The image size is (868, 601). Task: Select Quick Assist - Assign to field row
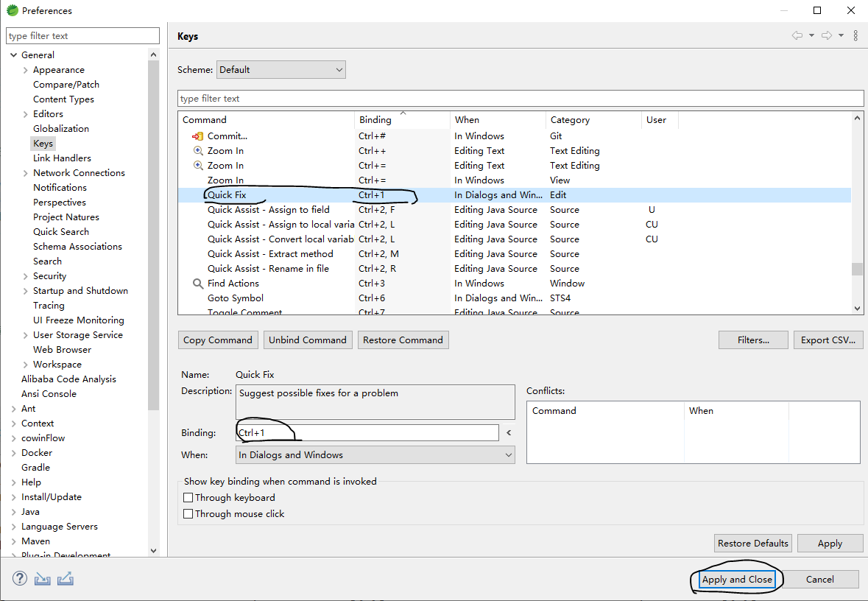515,210
